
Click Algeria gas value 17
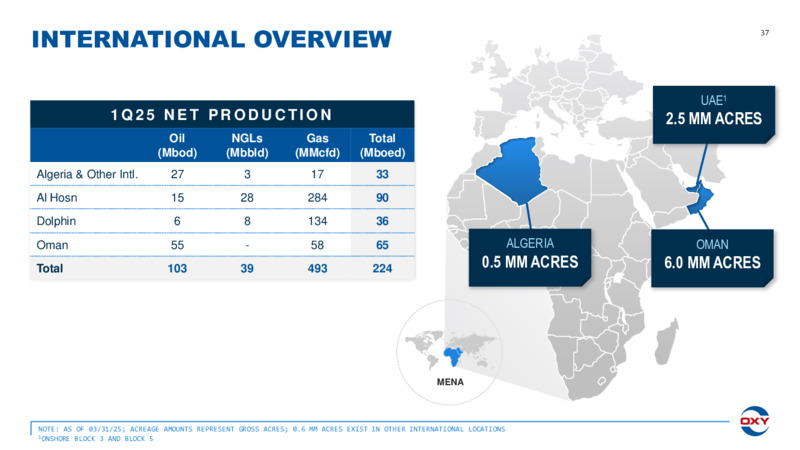(317, 174)
